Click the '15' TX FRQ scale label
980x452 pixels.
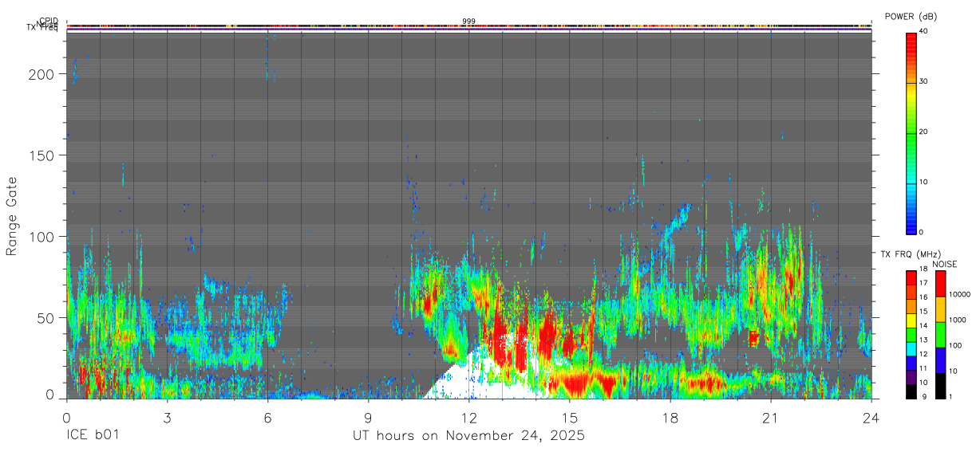click(923, 312)
